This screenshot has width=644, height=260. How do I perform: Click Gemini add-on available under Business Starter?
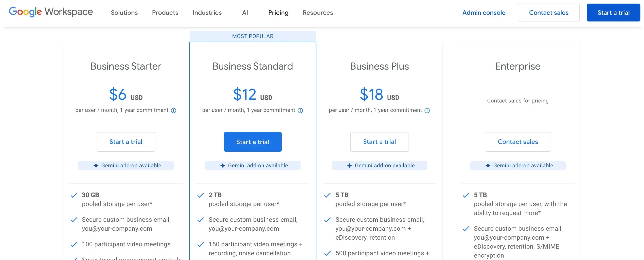pos(126,166)
